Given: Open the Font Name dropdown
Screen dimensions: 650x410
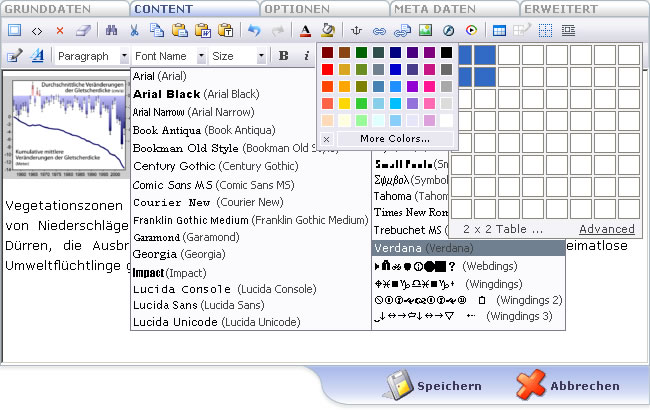Looking at the screenshot, I should [x=169, y=56].
